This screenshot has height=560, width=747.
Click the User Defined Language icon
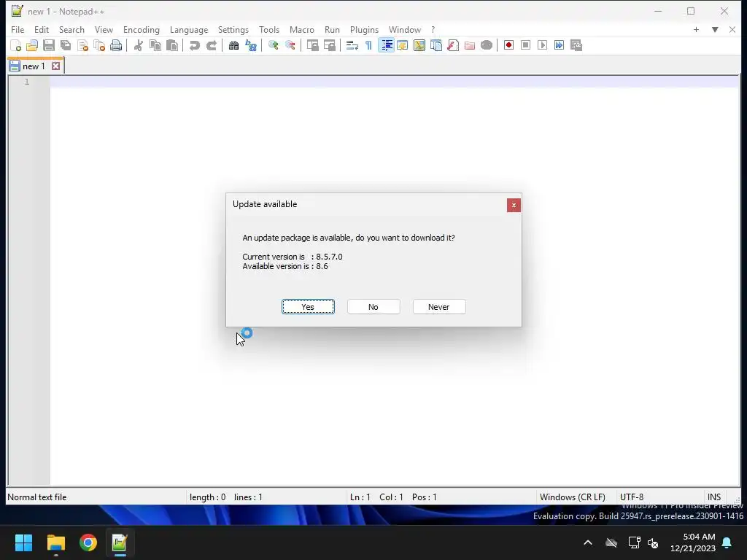pos(403,45)
